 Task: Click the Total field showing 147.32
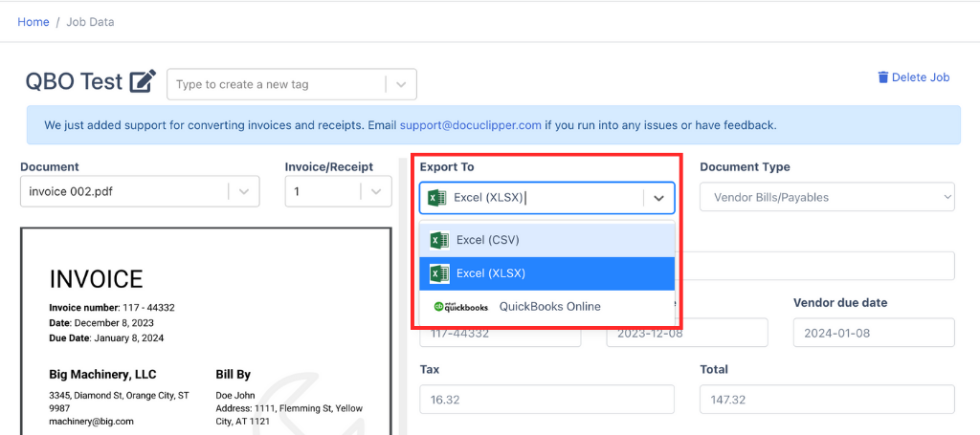coord(827,399)
